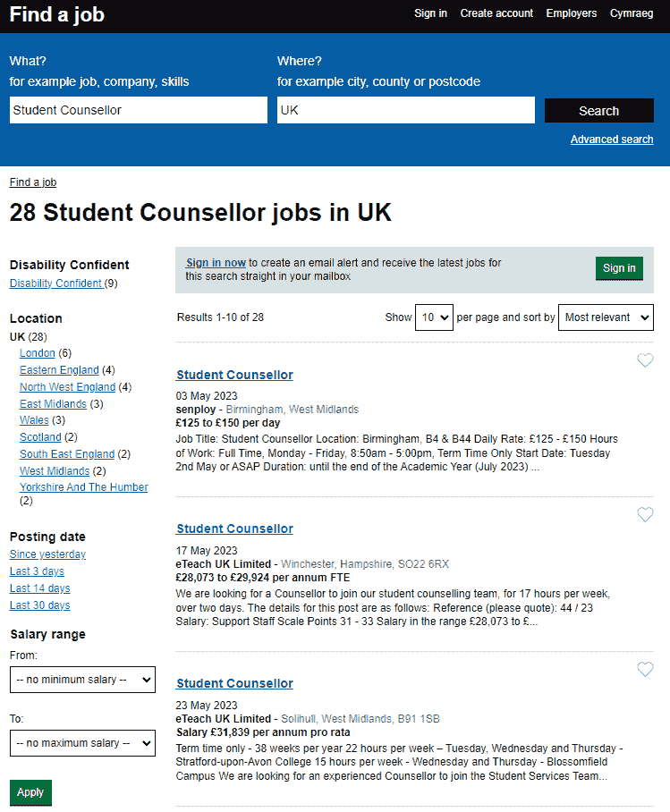The width and height of the screenshot is (670, 812).
Task: Click the What job keyword field
Action: (139, 110)
